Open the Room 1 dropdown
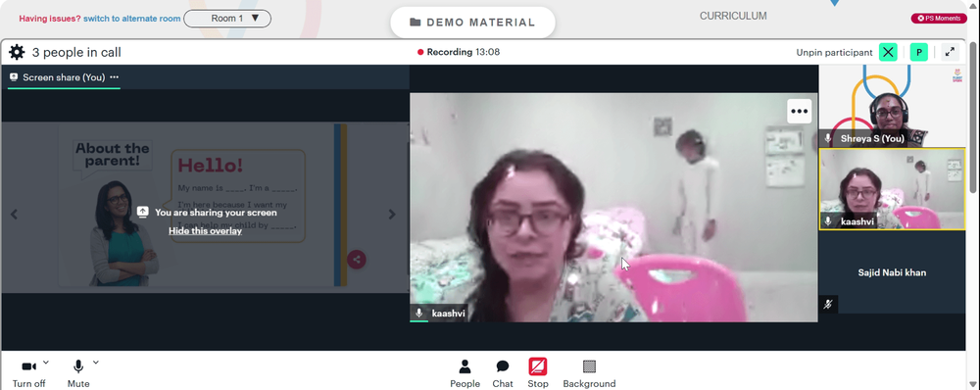The width and height of the screenshot is (980, 390). click(x=227, y=18)
